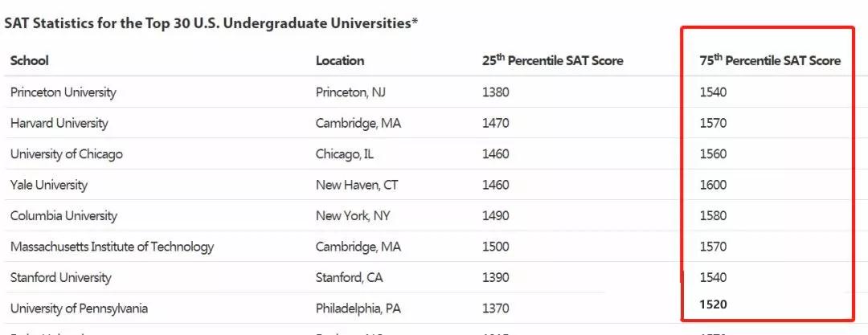Click the Columbia University school name
Image resolution: width=868 pixels, height=335 pixels.
coord(63,216)
